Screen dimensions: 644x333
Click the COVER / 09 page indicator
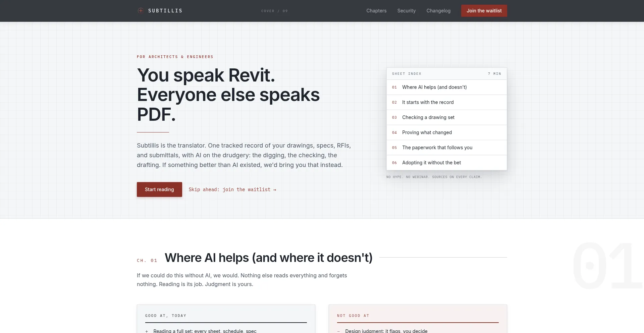tap(274, 11)
